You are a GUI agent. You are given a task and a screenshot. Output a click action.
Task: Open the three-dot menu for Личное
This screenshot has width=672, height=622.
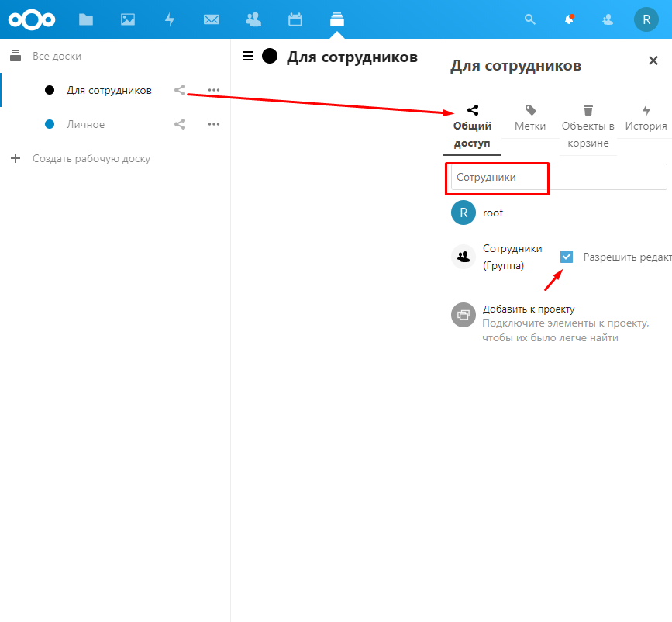214,124
